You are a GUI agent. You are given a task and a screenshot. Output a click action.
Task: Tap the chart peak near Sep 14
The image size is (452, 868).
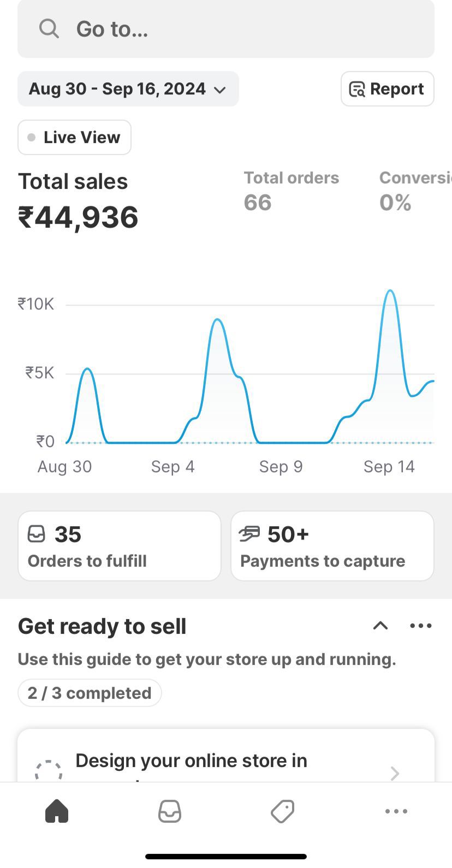[390, 292]
